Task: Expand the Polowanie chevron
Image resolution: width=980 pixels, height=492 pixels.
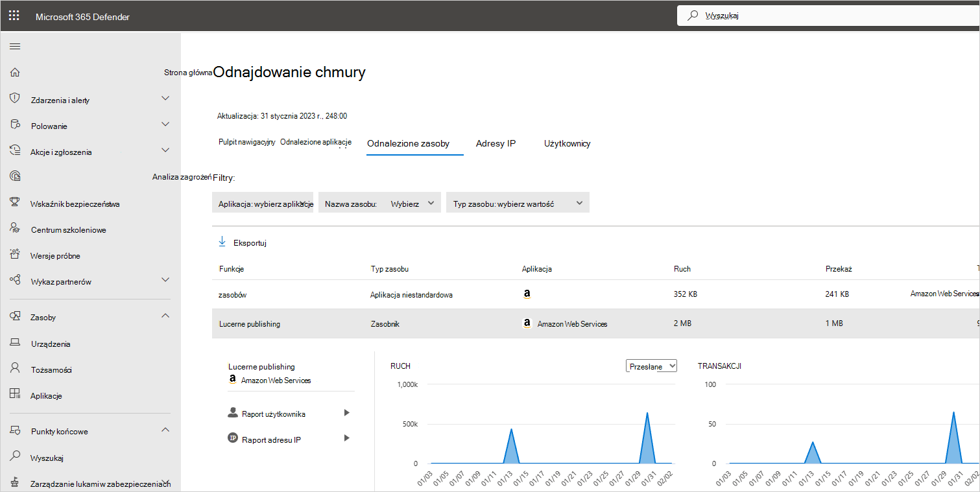Action: click(x=165, y=124)
